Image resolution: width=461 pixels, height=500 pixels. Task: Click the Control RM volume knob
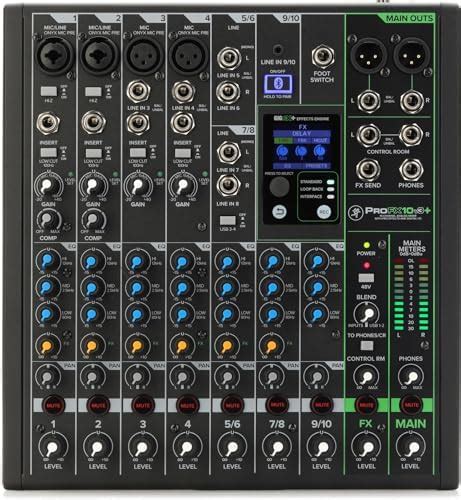[x=367, y=377]
